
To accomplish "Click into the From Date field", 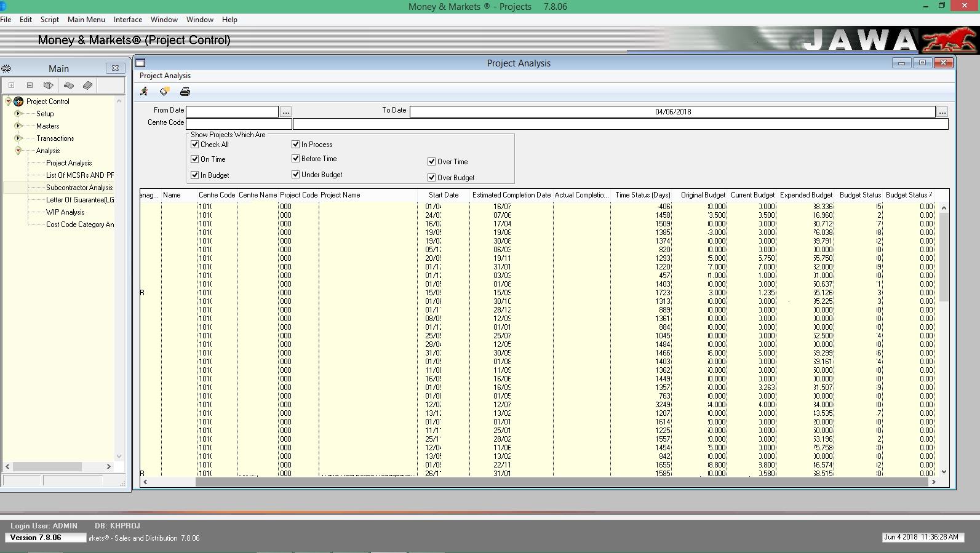I will 232,112.
